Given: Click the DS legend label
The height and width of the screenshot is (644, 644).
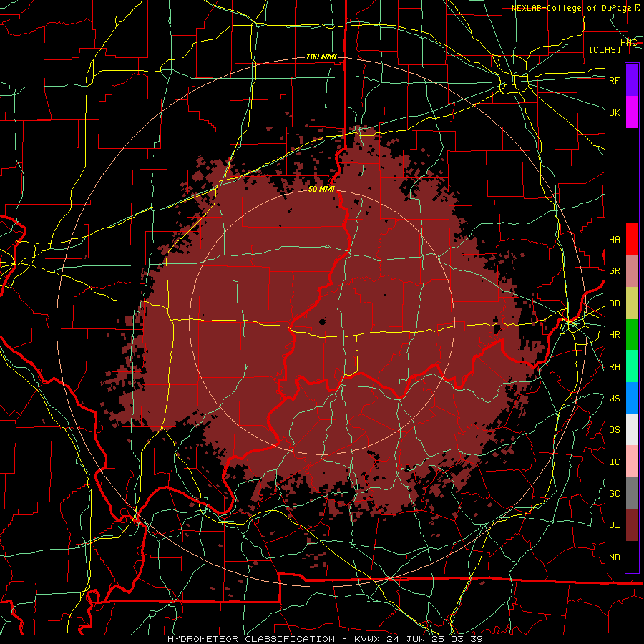Looking at the screenshot, I should [x=615, y=430].
